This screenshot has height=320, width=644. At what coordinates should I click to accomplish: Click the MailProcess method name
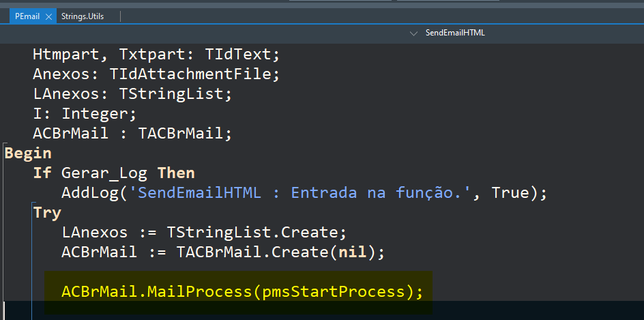coord(199,291)
